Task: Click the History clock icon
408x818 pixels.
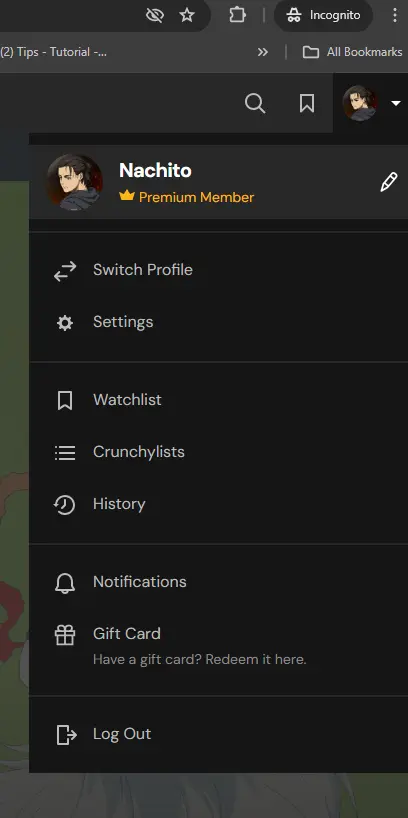Action: 65,504
